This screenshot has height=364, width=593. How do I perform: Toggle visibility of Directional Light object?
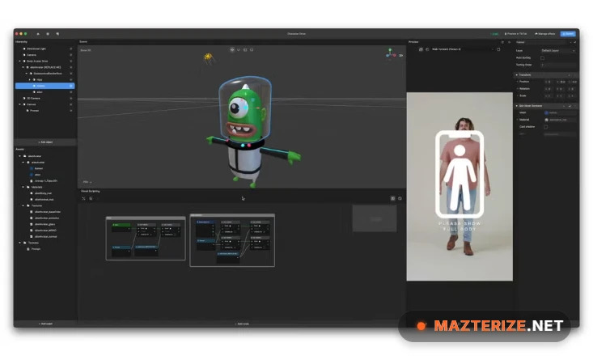[x=71, y=49]
